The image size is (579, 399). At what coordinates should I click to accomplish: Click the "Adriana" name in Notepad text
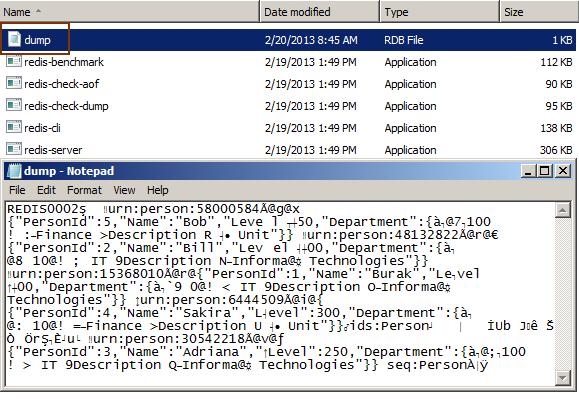coord(212,351)
